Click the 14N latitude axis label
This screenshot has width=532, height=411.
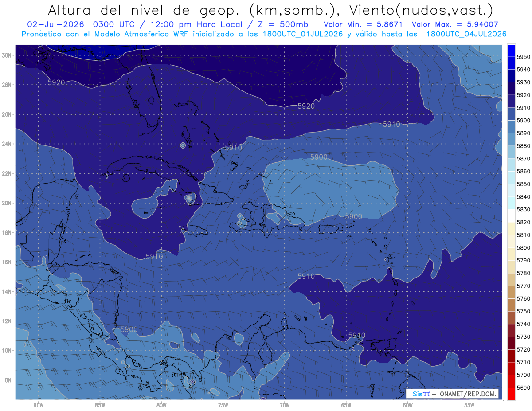6,291
